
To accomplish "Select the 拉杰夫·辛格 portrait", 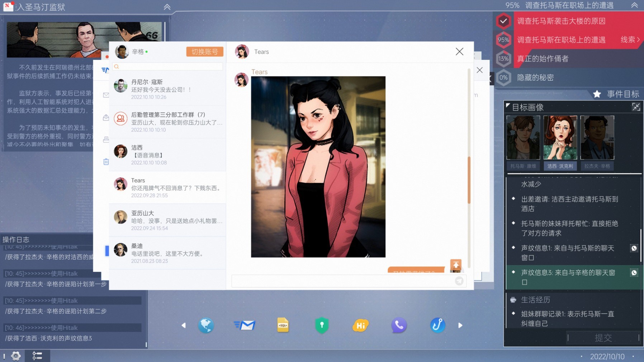I will (x=597, y=137).
